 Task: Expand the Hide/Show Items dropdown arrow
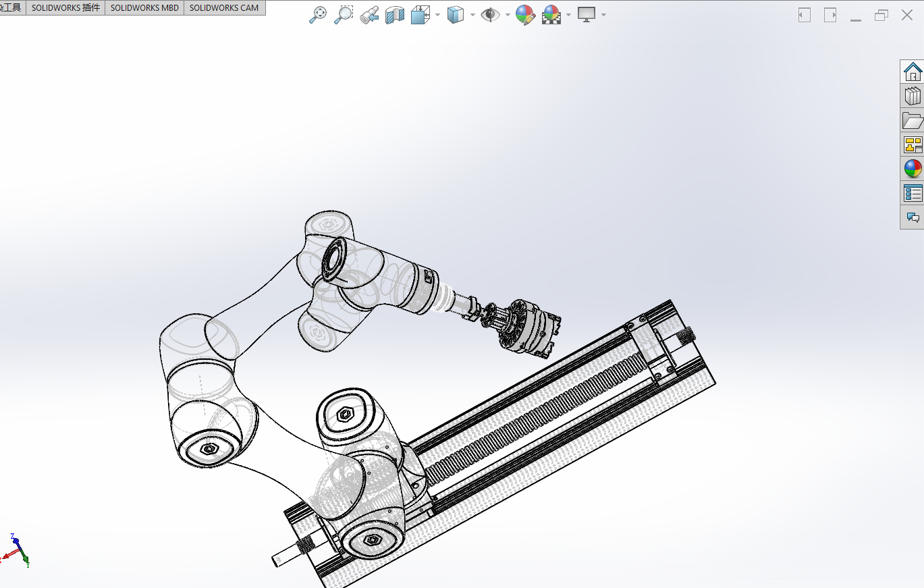click(x=507, y=15)
